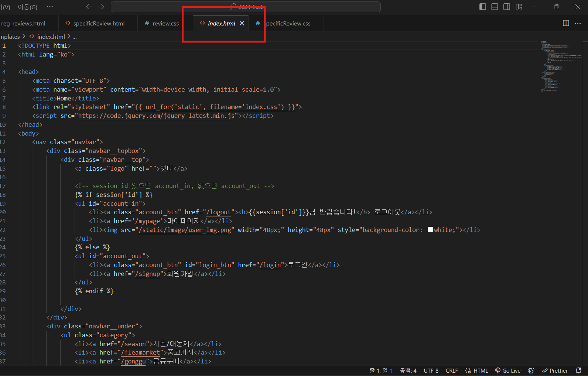Click the nav class="navbar" line

pos(68,142)
